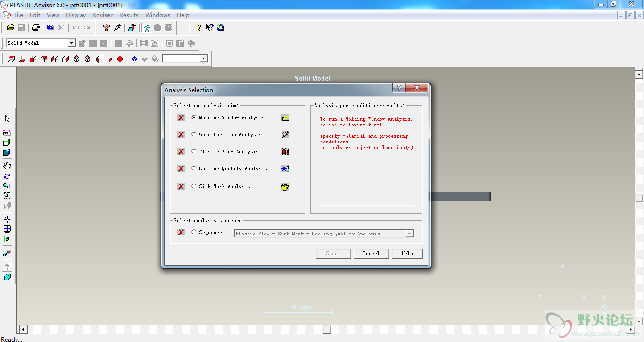This screenshot has width=644, height=342.
Task: Click the yellow question mark Help icon
Action: [199, 28]
